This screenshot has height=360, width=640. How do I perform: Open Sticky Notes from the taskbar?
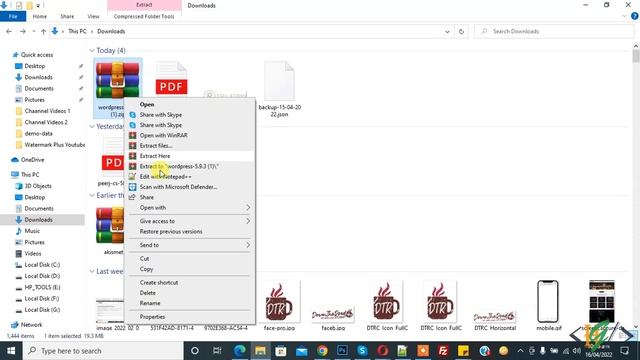coord(463,351)
